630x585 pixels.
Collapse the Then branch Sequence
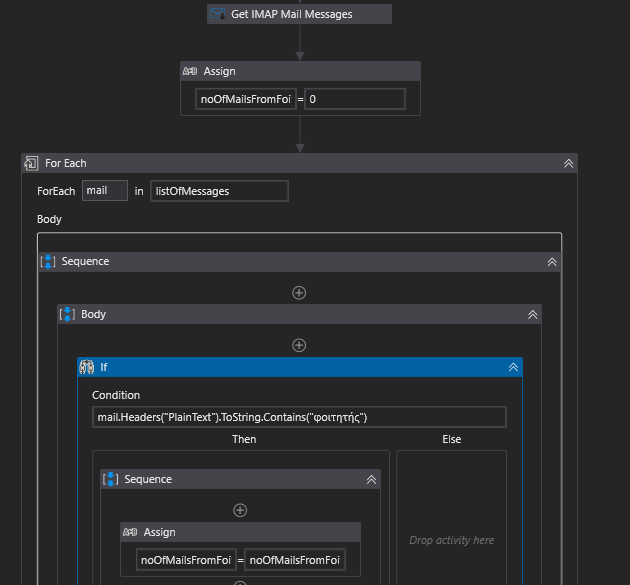pos(371,479)
